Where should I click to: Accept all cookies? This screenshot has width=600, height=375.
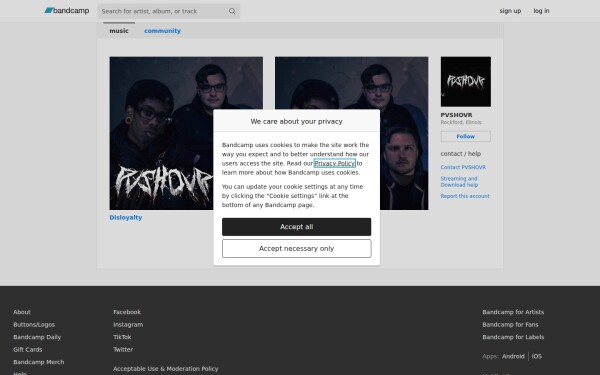click(x=297, y=227)
